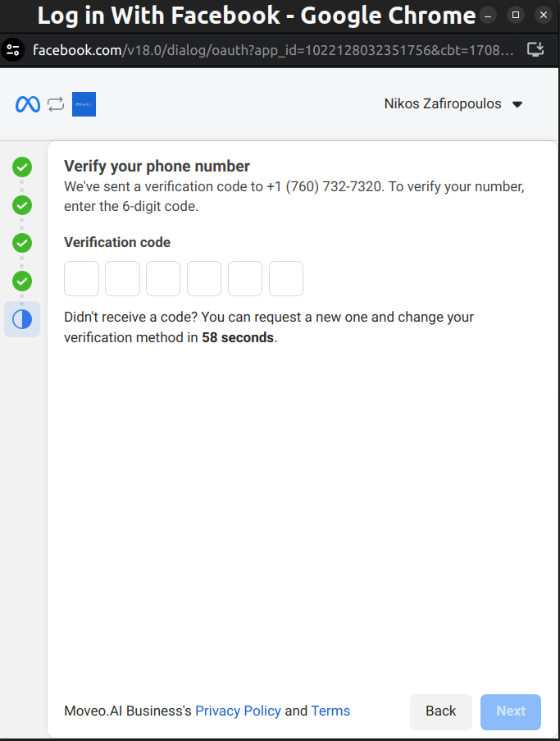Click the first completed step checkmark
The image size is (560, 741).
22,167
